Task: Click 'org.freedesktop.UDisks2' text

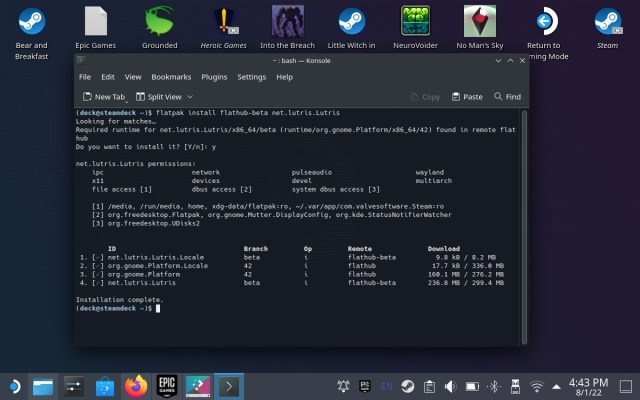Action: tap(154, 223)
